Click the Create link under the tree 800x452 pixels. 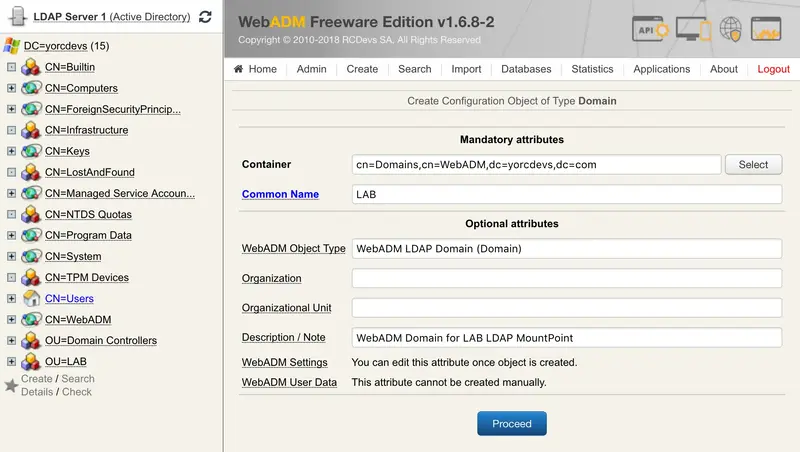point(37,379)
